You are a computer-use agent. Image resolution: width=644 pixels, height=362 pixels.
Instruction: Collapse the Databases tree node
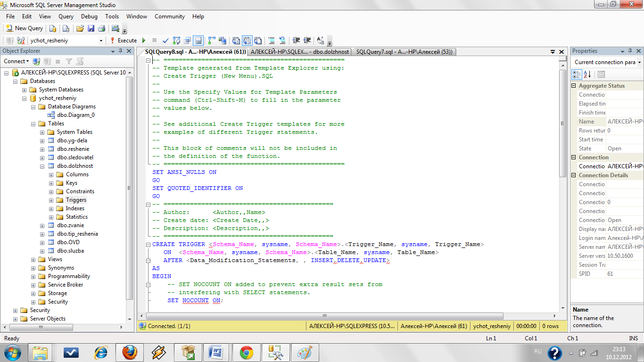coord(16,81)
